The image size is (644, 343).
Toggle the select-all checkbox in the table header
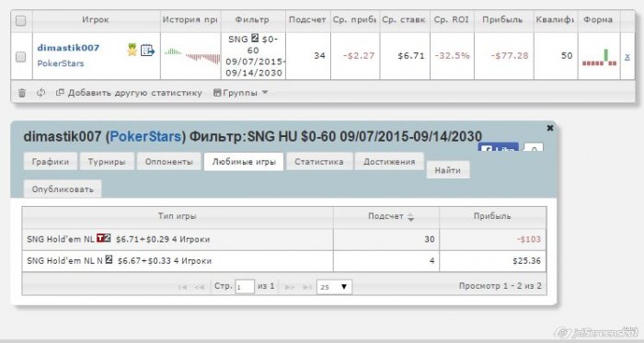pos(20,20)
